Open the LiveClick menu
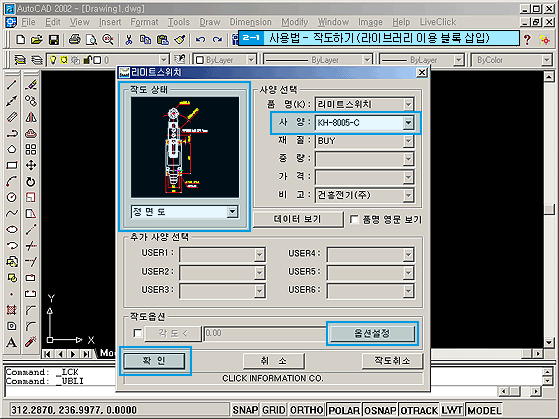The height and width of the screenshot is (419, 559). point(438,22)
